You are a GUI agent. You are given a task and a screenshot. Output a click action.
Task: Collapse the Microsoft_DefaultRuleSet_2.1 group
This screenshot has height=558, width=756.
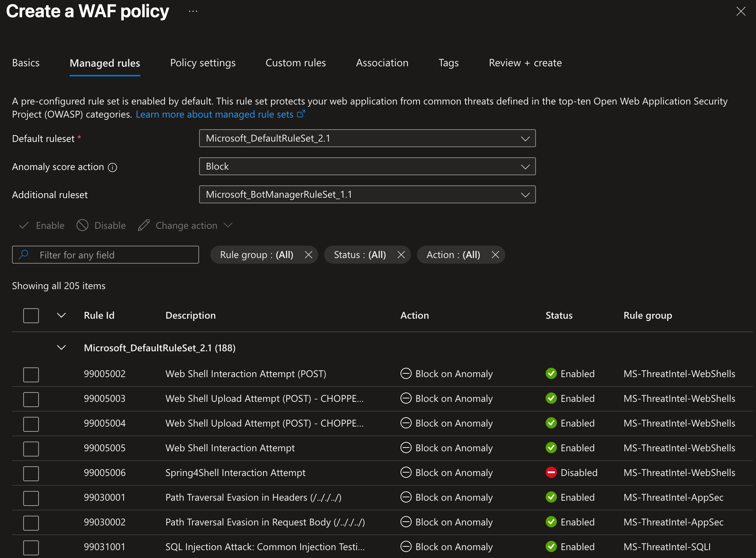point(61,348)
